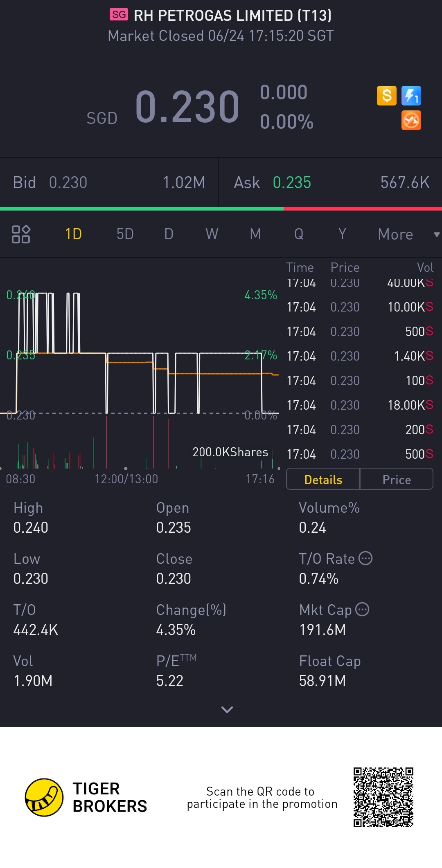Select the 1D chart period
This screenshot has width=442, height=868.
pyautogui.click(x=74, y=234)
